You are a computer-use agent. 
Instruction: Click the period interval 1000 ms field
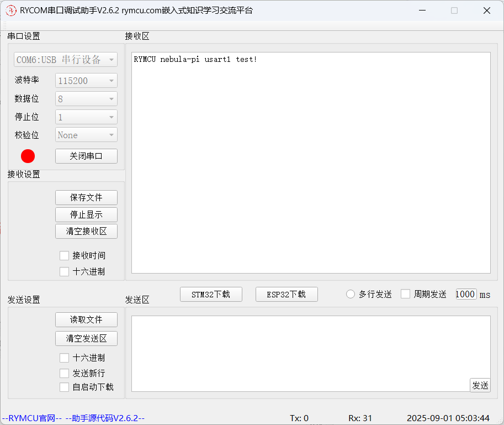tap(465, 294)
